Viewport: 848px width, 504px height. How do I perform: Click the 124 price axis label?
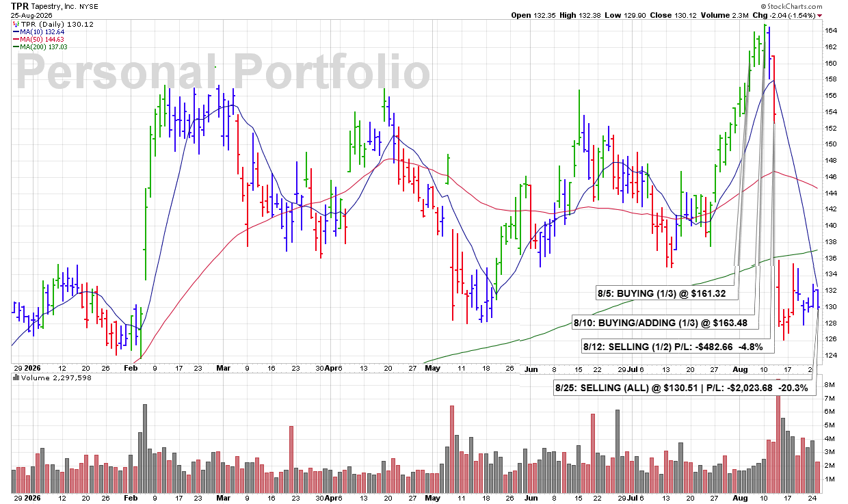[x=831, y=356]
